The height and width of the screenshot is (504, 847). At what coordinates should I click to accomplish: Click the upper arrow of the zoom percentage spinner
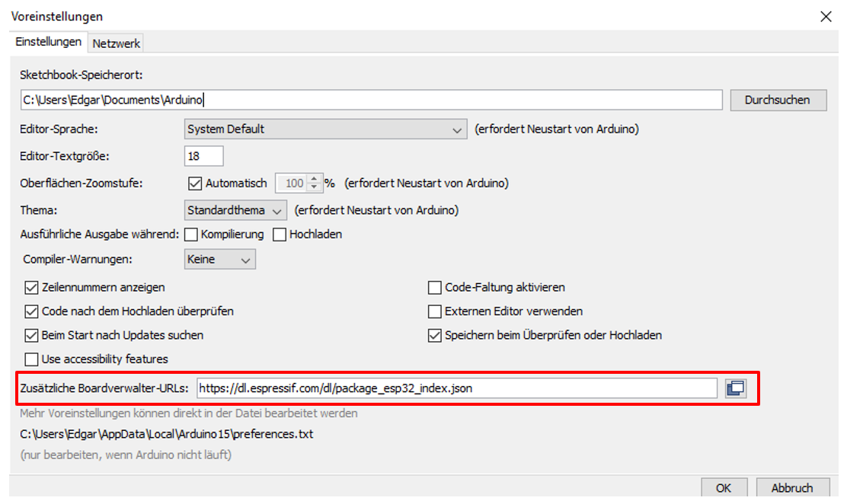coord(312,179)
